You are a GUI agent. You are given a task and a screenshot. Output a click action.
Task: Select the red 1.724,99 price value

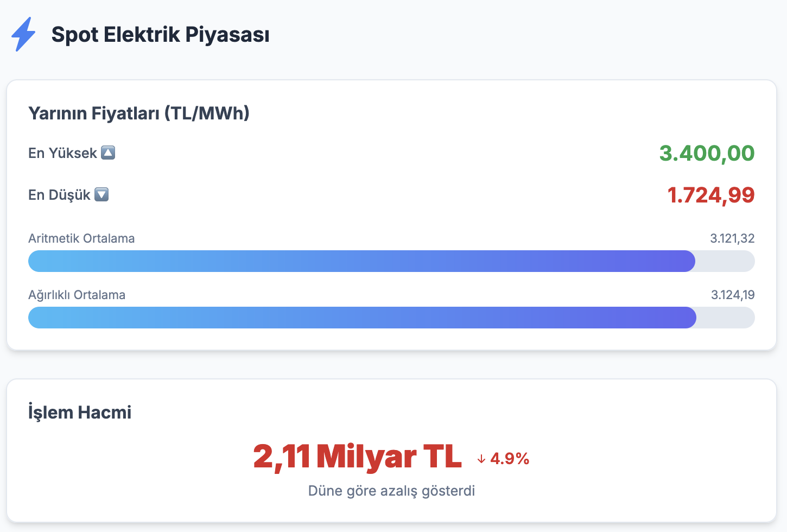coord(710,195)
